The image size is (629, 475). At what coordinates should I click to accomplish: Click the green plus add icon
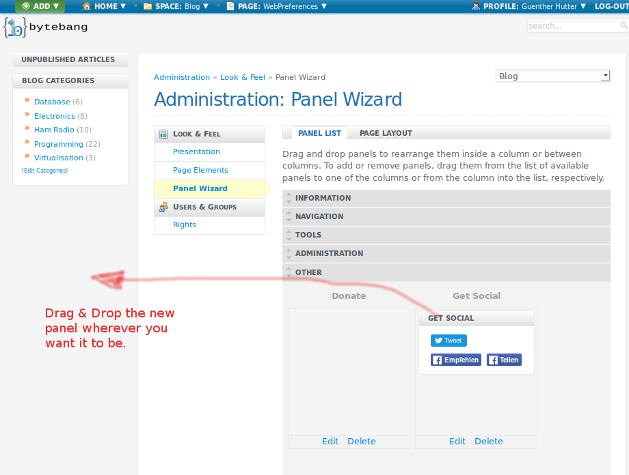click(26, 6)
